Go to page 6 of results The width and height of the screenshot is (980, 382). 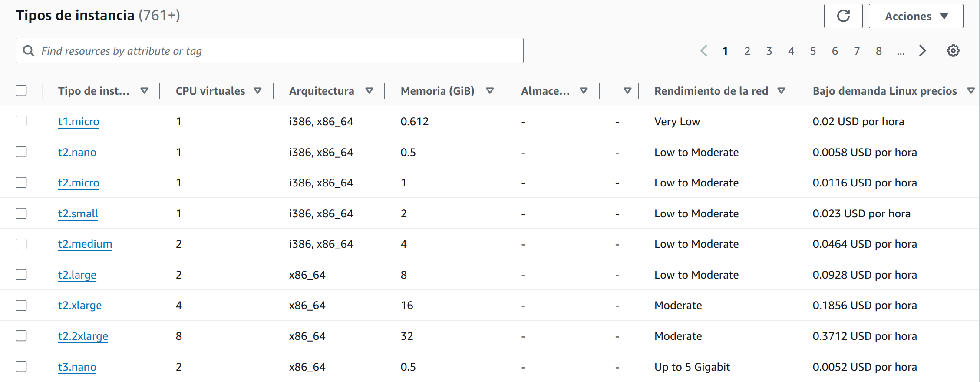835,51
